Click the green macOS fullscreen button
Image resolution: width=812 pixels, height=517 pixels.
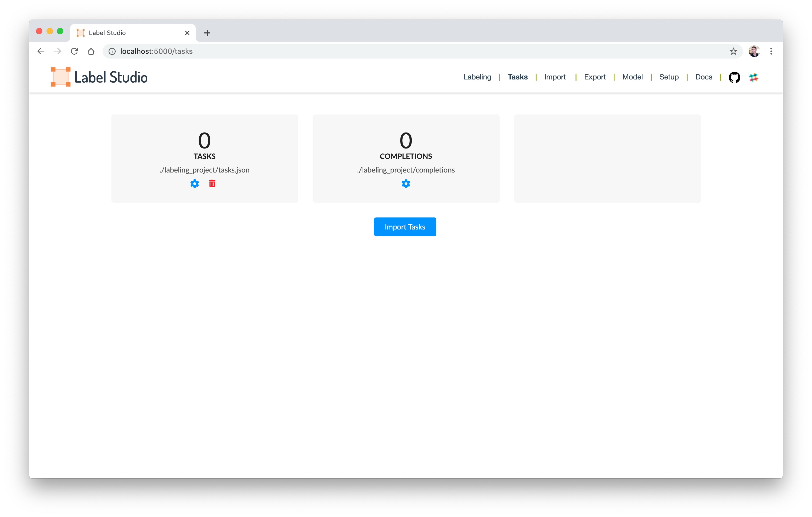tap(60, 31)
